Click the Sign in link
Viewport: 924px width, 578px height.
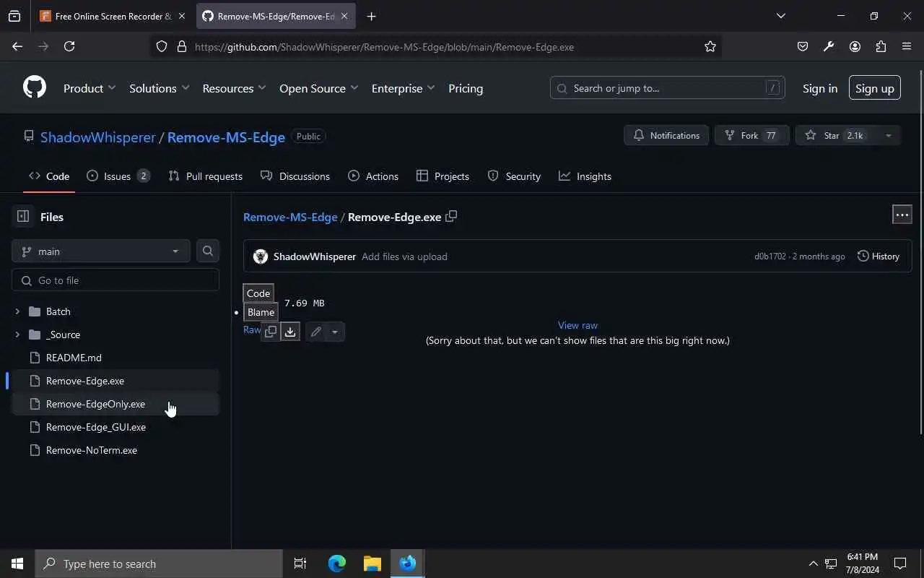[820, 88]
